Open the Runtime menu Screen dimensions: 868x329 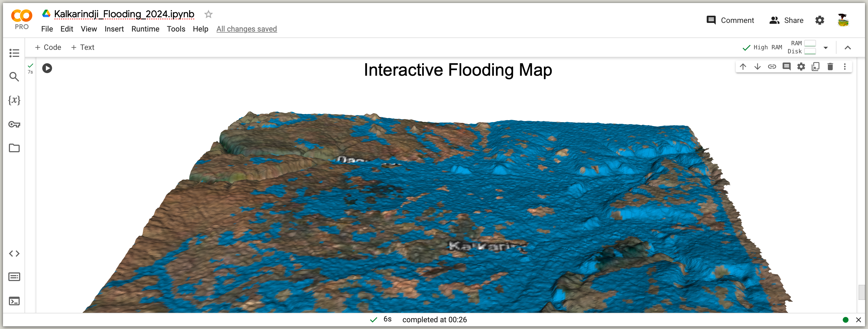145,29
